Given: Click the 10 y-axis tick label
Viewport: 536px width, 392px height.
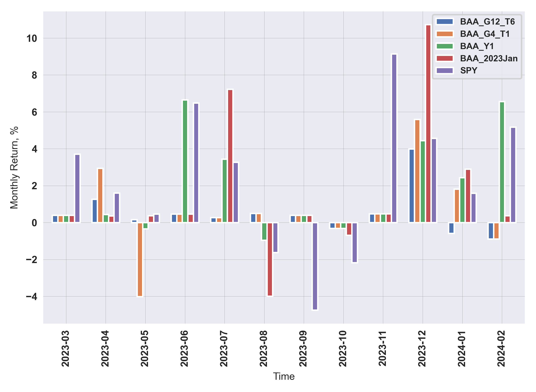Looking at the screenshot, I should click(x=32, y=38).
